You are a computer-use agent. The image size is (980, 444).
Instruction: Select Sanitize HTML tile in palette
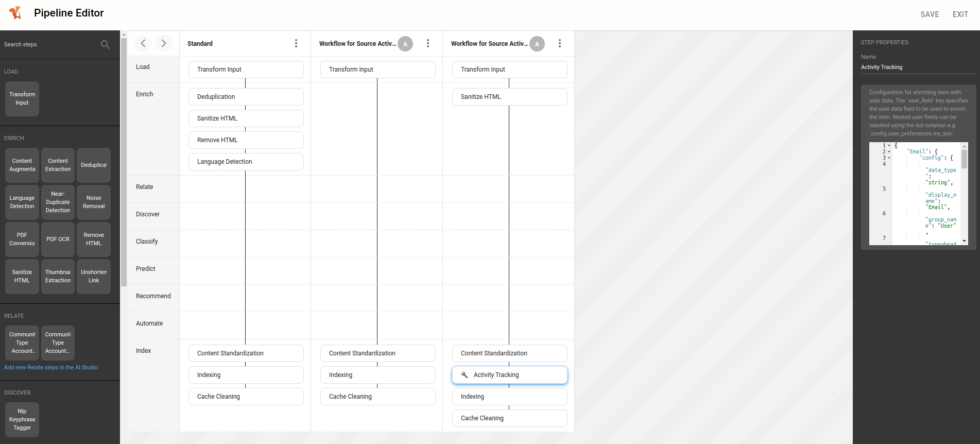(22, 277)
